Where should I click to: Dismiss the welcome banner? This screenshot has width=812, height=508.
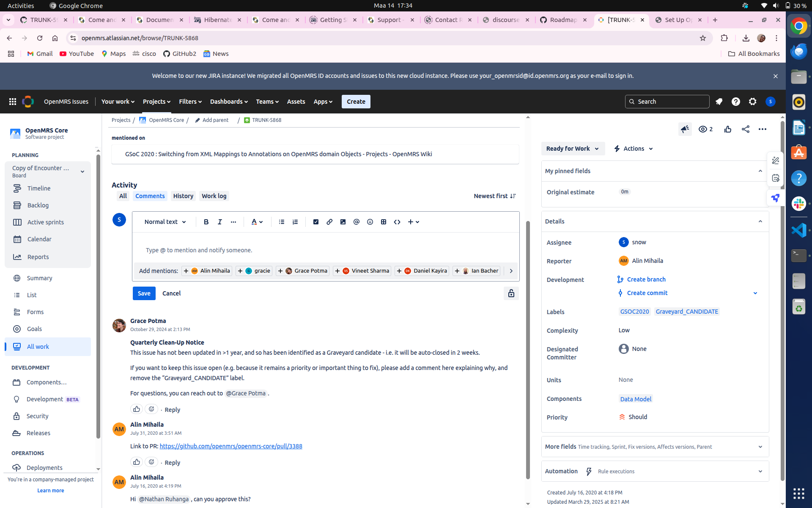tap(775, 76)
